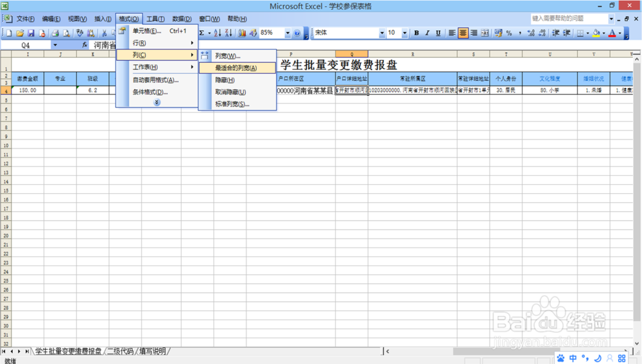The image size is (642, 364).
Task: Apply red Font Color swatch
Action: [x=612, y=33]
